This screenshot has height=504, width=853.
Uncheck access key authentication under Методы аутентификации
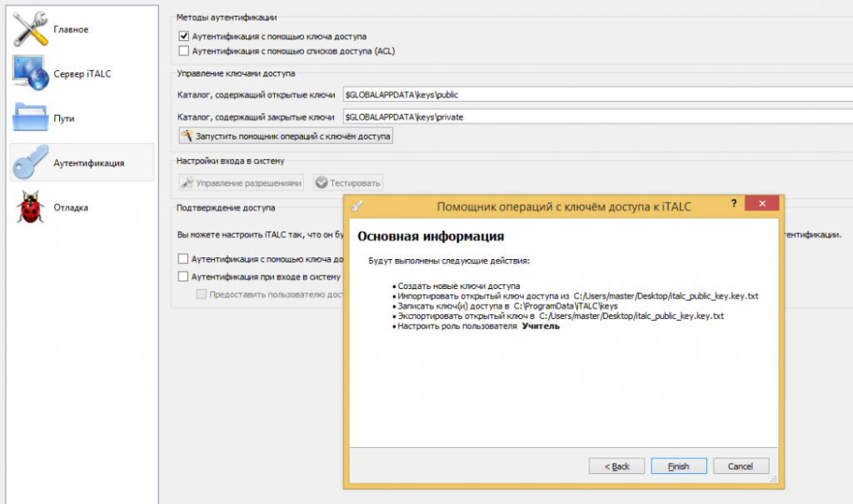point(184,37)
